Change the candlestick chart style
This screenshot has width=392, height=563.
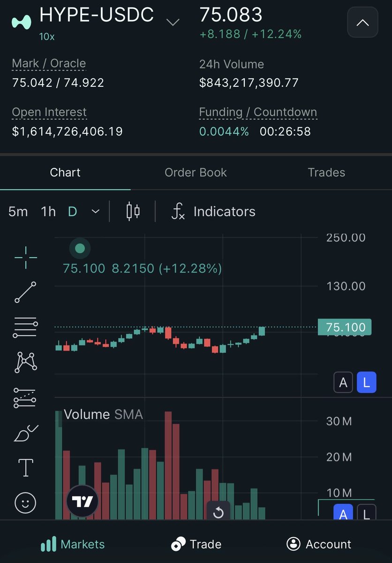pyautogui.click(x=133, y=212)
